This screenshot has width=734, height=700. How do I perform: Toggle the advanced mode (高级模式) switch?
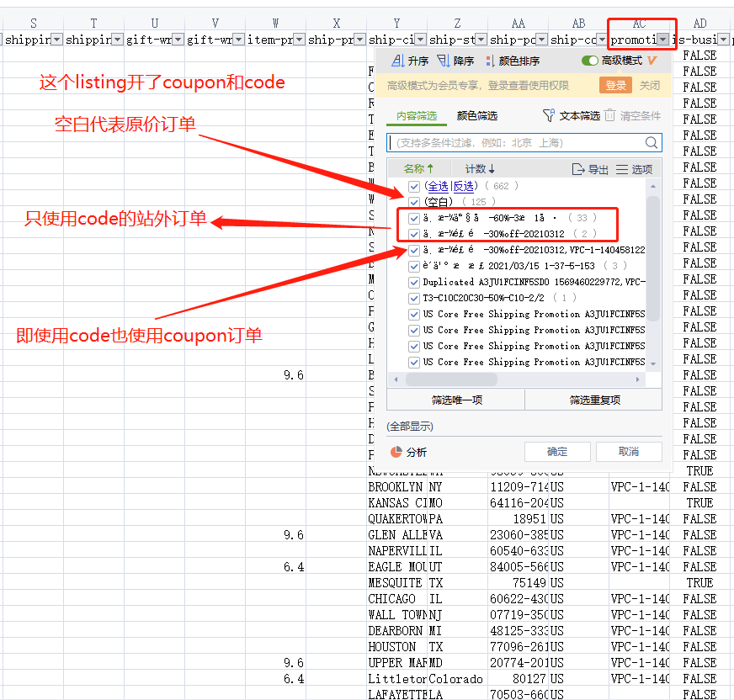click(x=590, y=61)
